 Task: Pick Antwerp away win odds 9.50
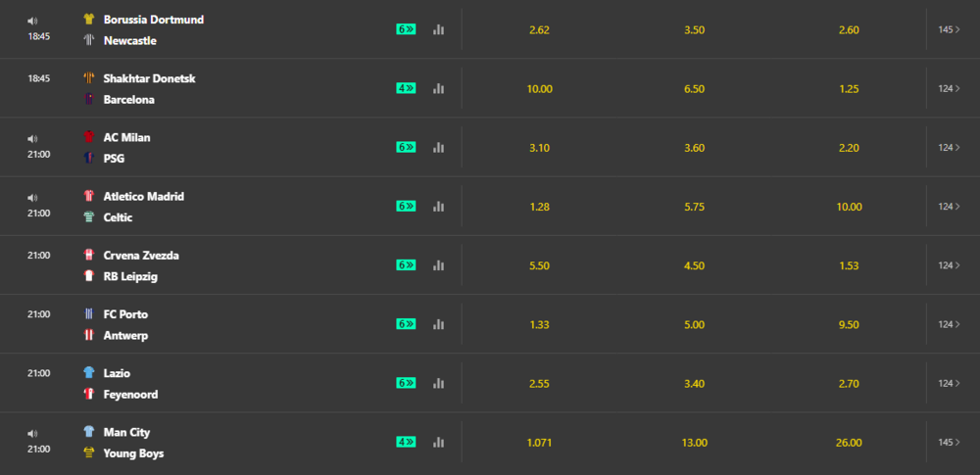click(849, 324)
